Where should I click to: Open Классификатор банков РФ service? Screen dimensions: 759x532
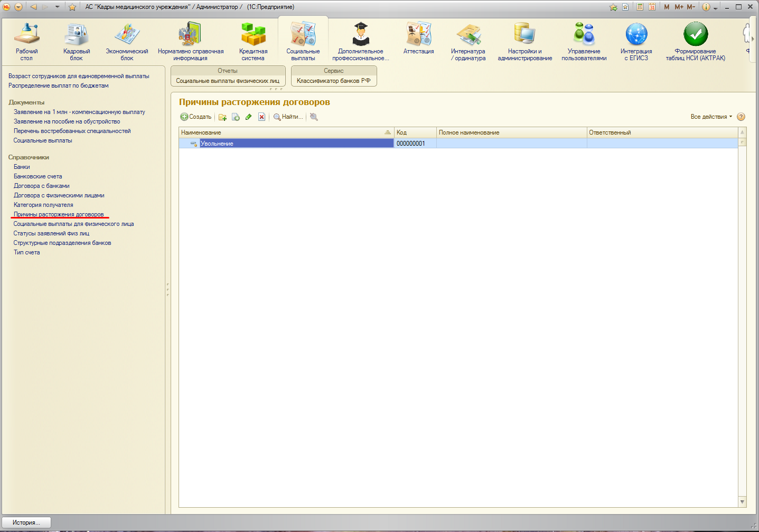(x=333, y=81)
